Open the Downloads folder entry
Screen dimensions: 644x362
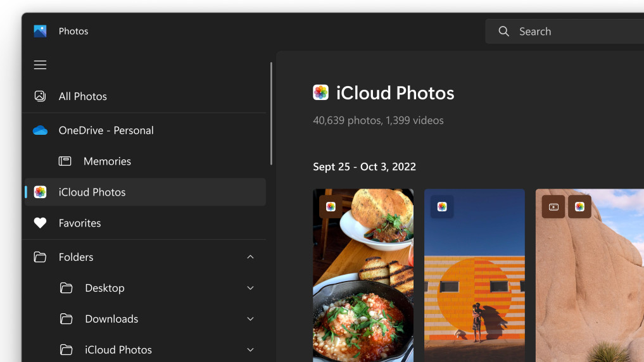point(145,319)
